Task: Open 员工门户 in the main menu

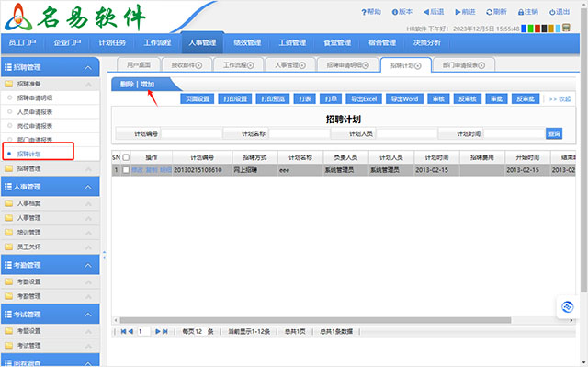Action: click(x=22, y=43)
